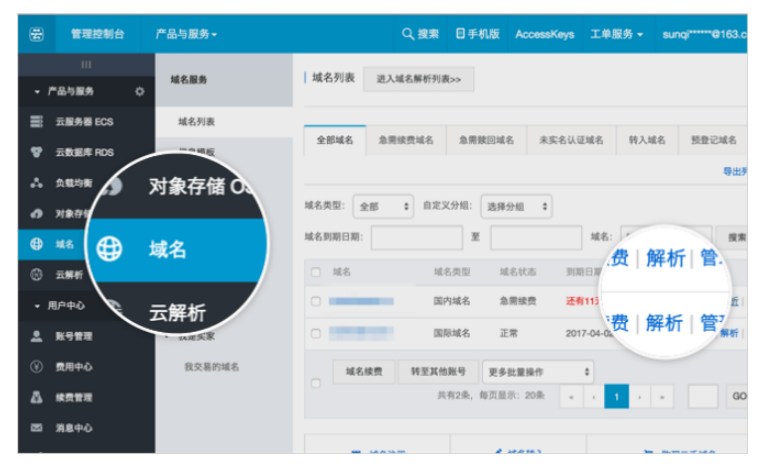The height and width of the screenshot is (464, 759).
Task: Switch to the 全部域名 tab
Action: [335, 140]
